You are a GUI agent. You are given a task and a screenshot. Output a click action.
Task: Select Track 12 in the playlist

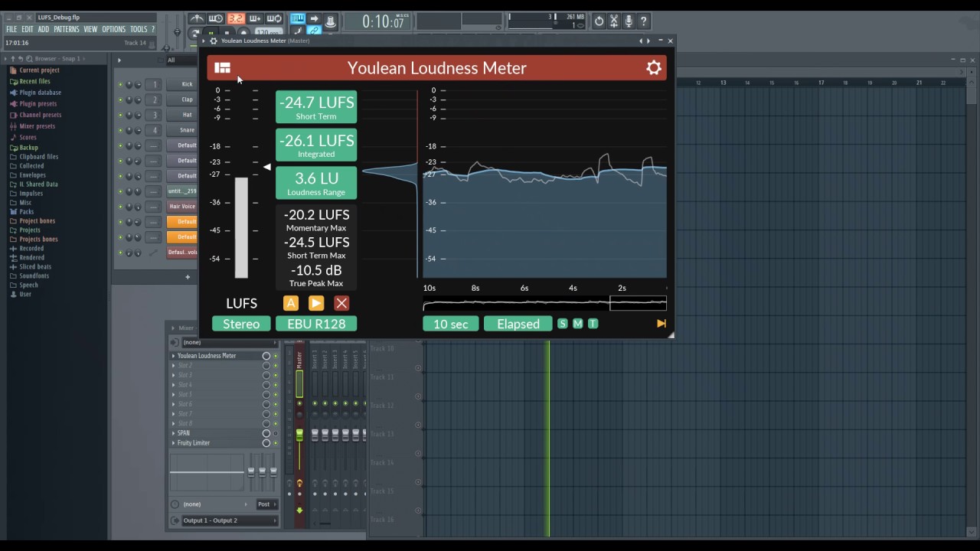point(382,406)
